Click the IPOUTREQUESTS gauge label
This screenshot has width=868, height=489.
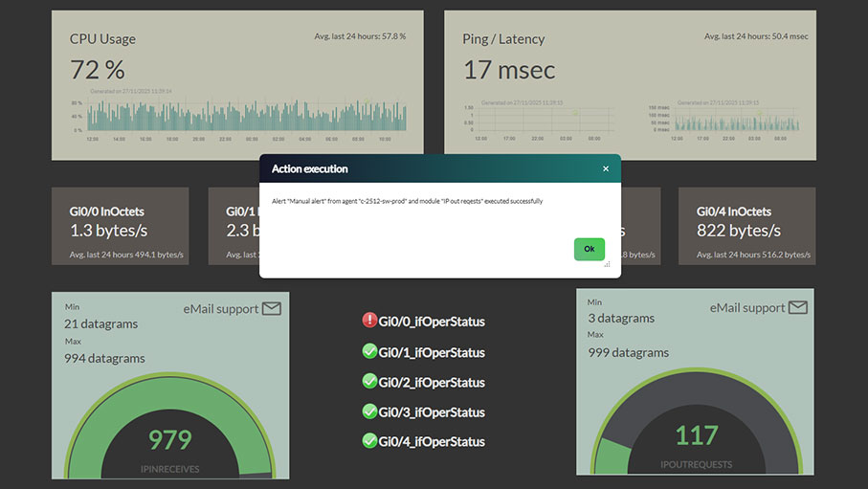tap(697, 465)
